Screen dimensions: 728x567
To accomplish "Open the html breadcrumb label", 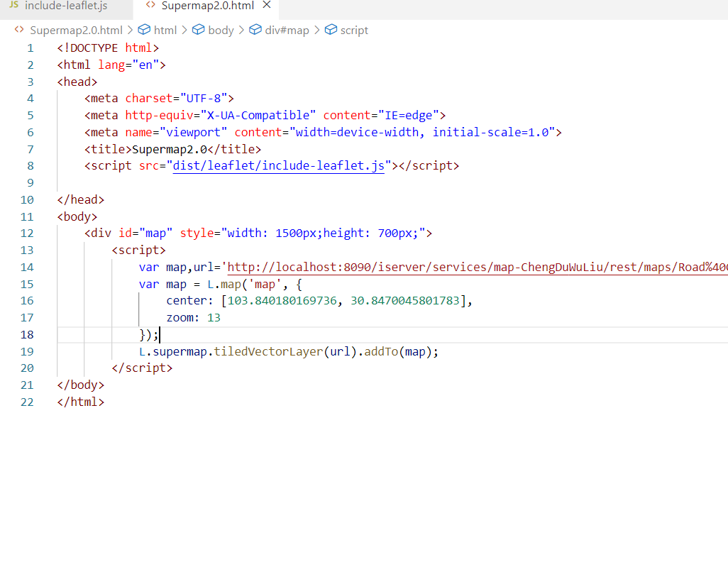I will click(x=165, y=31).
